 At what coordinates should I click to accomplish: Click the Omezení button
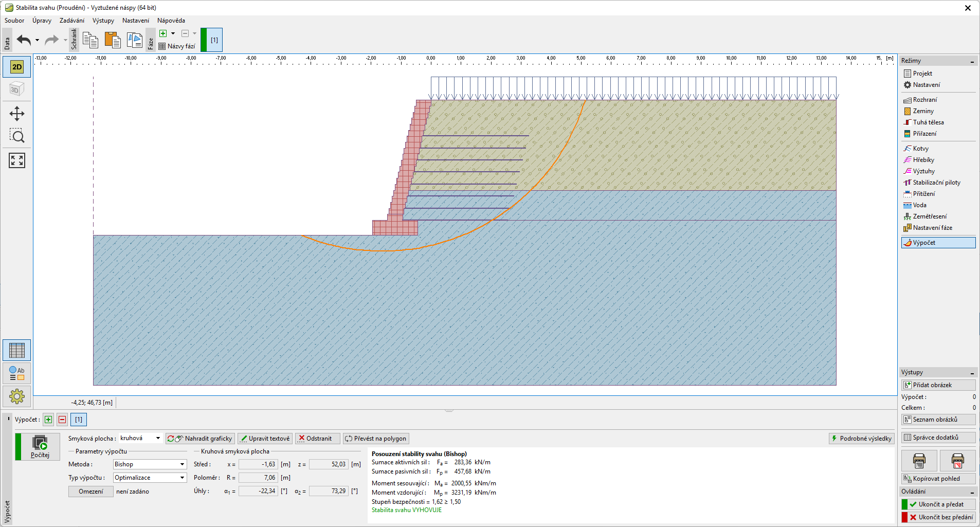coord(90,492)
